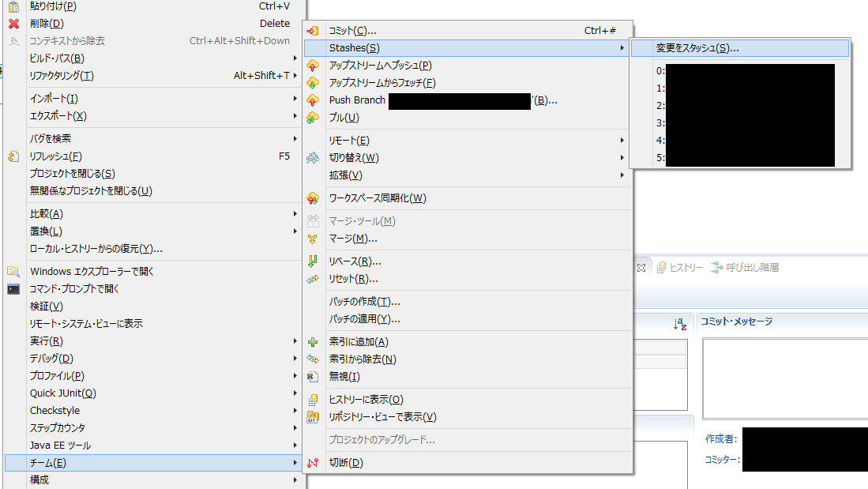Click the ignore icon beside 無視(I)
The image size is (868, 489).
(x=313, y=377)
